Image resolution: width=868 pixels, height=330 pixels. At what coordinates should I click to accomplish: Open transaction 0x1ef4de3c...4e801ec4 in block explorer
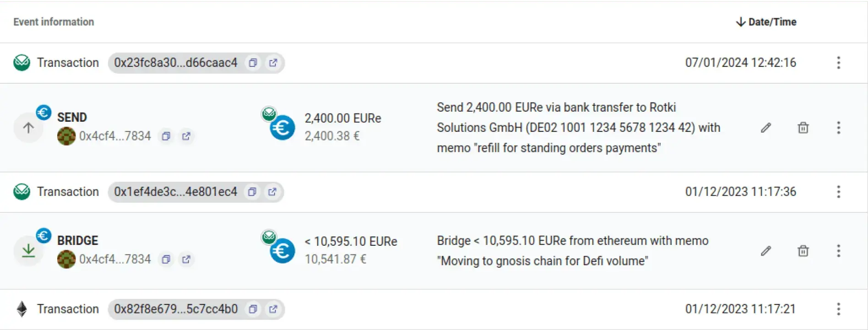tap(272, 192)
